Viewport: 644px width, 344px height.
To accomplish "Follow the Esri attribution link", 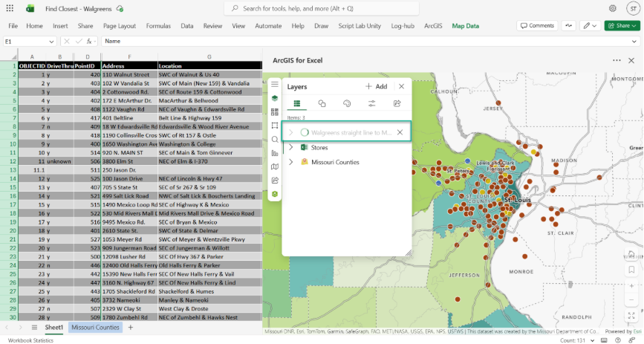I will [637, 331].
